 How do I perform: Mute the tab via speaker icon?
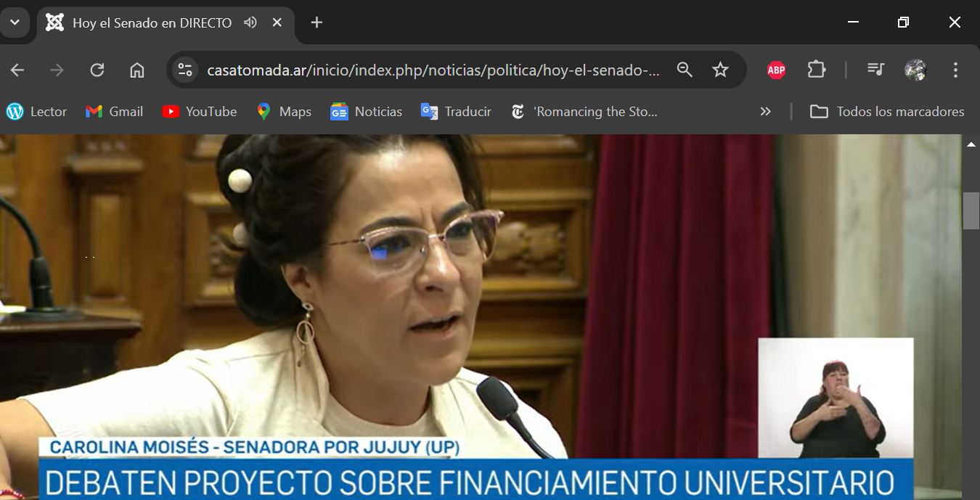[250, 22]
